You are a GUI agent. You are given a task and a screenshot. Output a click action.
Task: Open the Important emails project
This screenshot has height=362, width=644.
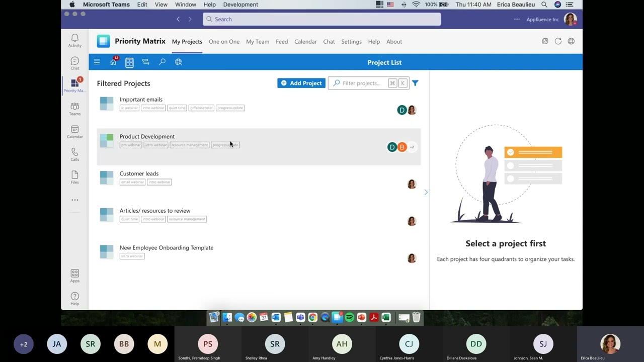tap(259, 110)
